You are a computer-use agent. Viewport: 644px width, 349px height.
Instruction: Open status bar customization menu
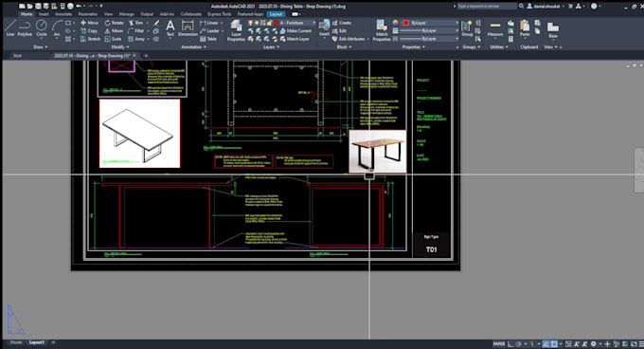[x=641, y=343]
